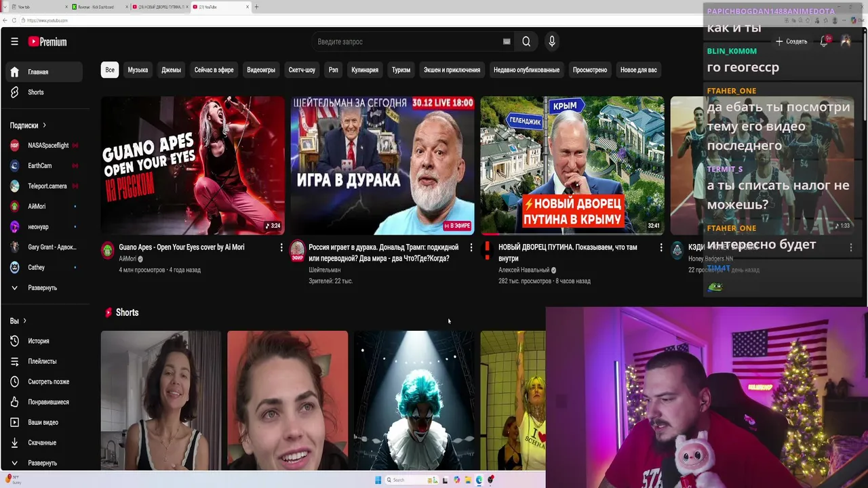Click АйМori channel avatar under first video

pos(108,251)
